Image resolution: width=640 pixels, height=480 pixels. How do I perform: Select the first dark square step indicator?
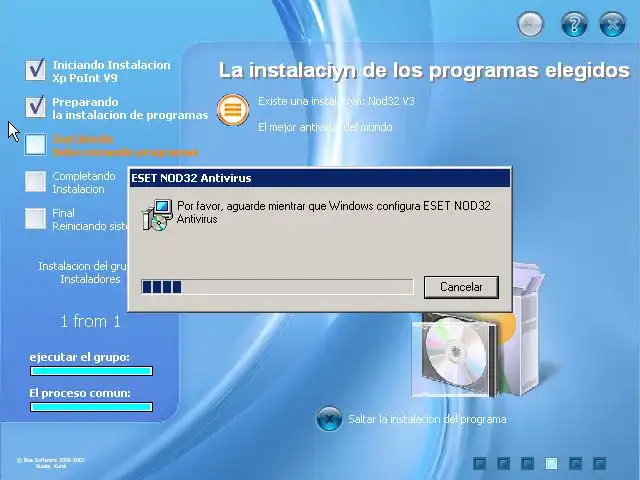coord(479,463)
